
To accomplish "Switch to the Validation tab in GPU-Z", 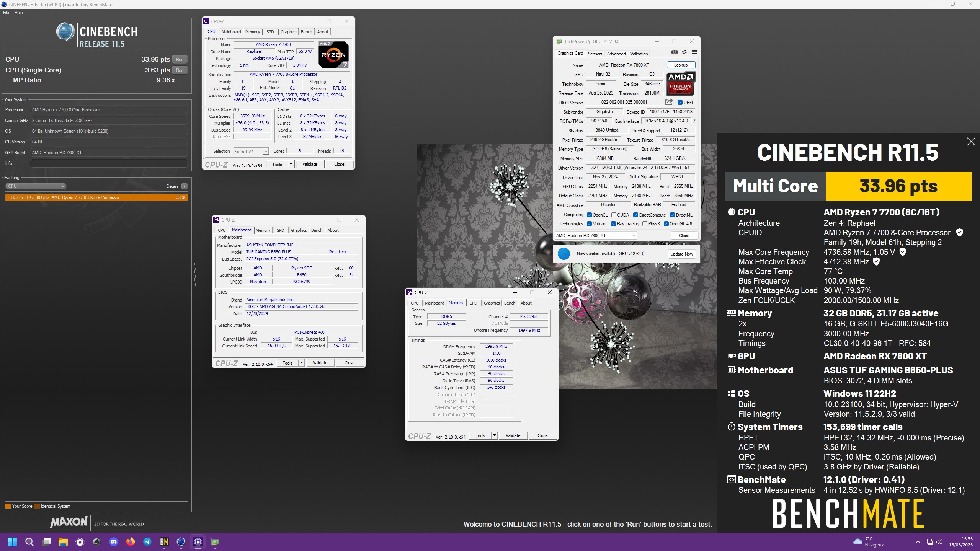I will click(639, 54).
